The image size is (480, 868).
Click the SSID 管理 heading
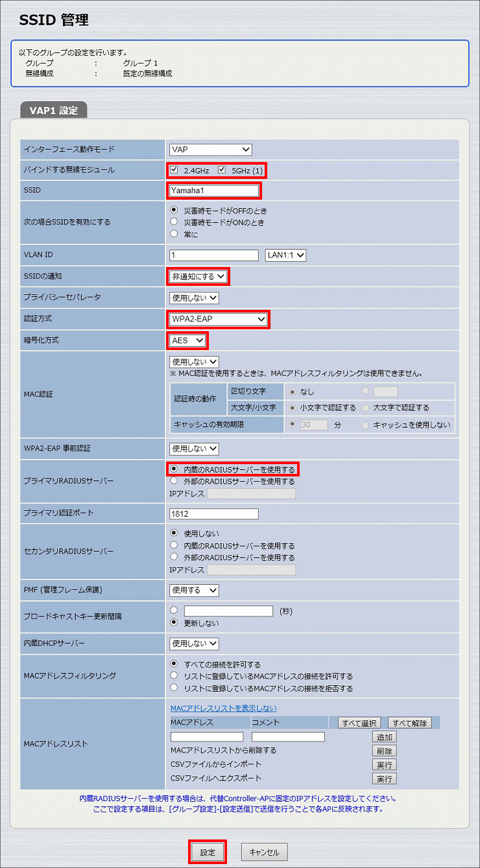click(54, 20)
